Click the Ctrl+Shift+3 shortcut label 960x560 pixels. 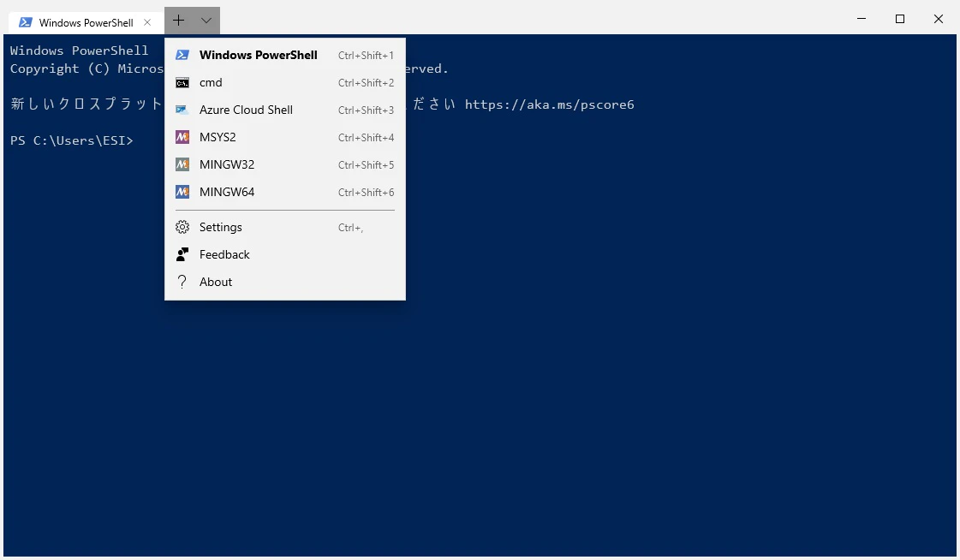click(x=367, y=110)
